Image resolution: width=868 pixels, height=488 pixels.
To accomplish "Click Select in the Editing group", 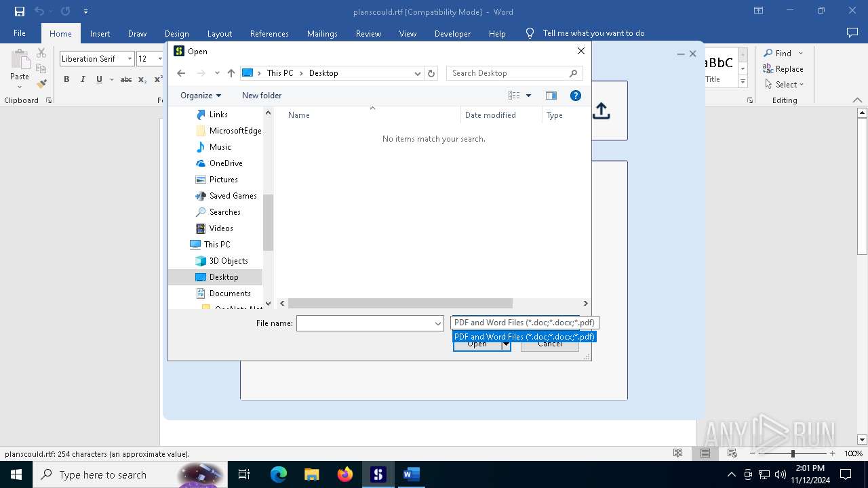I will coord(784,85).
